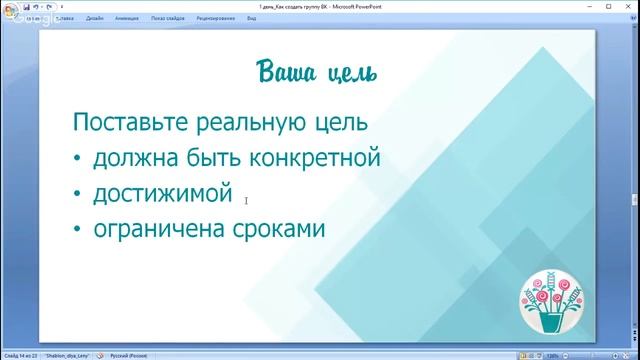The width and height of the screenshot is (640, 360).
Task: Redo action in Quick Access Toolbar
Action: (49, 7)
